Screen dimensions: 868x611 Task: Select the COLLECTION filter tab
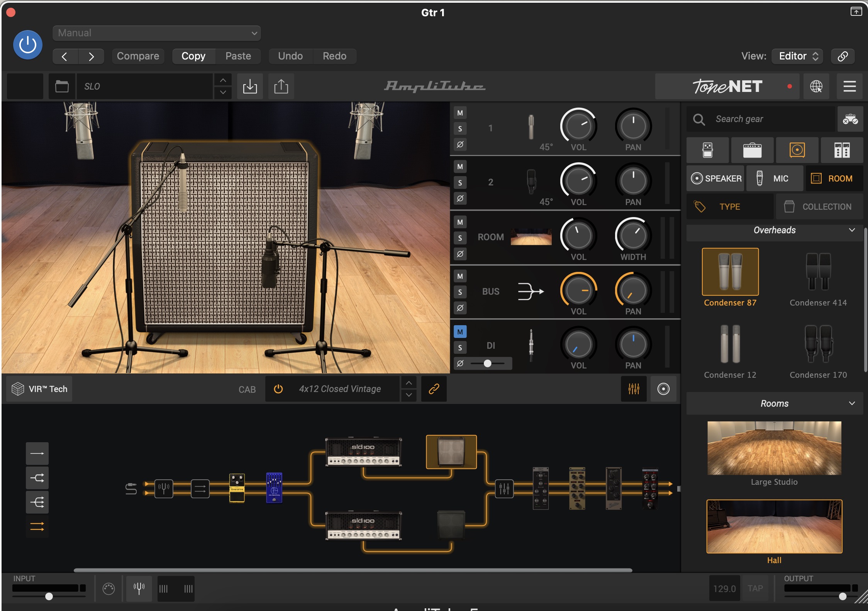pyautogui.click(x=819, y=207)
